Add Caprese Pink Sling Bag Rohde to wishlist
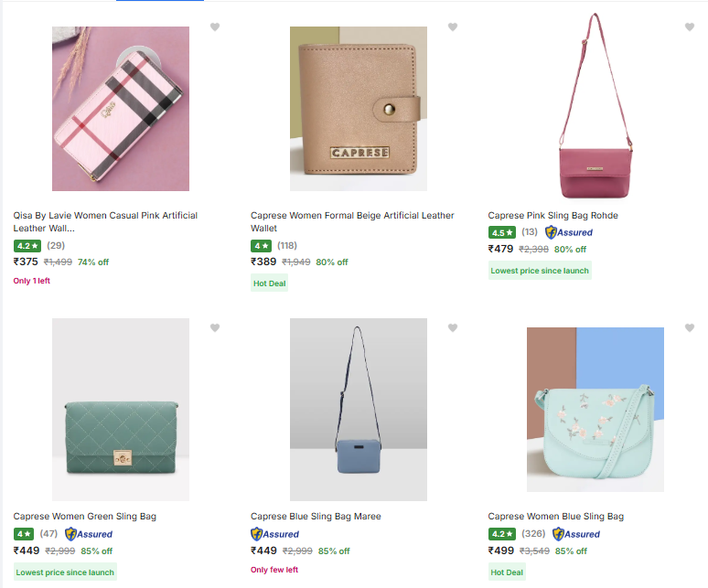 (690, 27)
